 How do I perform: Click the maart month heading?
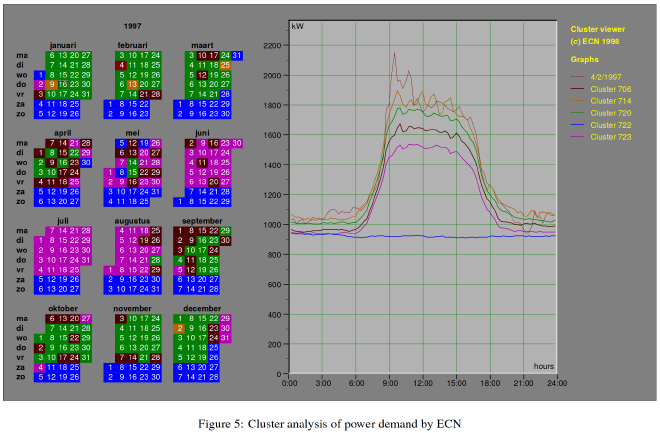(202, 45)
